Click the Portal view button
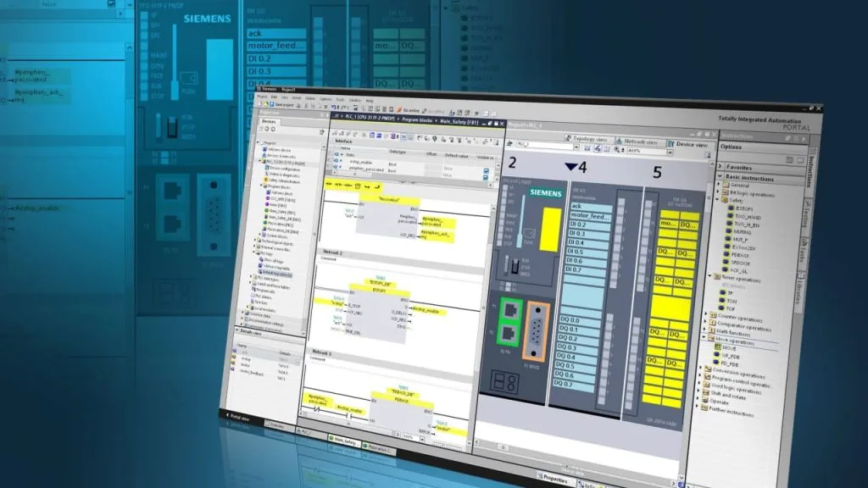Viewport: 868px width, 488px height. point(238,418)
